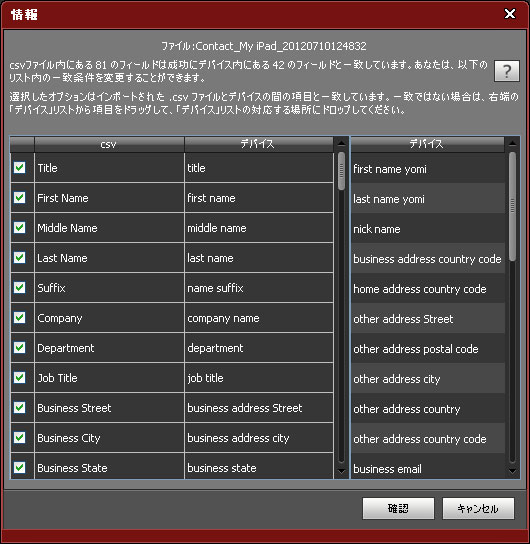
Task: Select 'other address Street' item
Action: click(x=428, y=319)
